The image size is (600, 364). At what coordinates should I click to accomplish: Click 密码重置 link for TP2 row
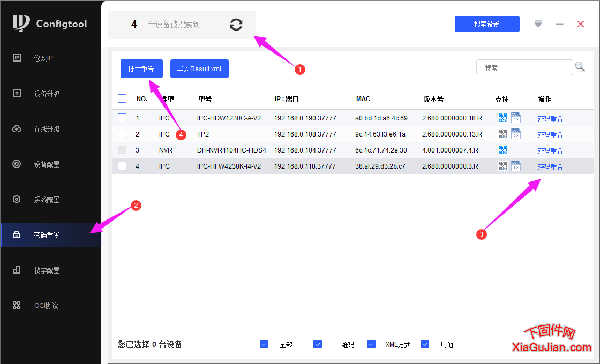click(x=550, y=134)
